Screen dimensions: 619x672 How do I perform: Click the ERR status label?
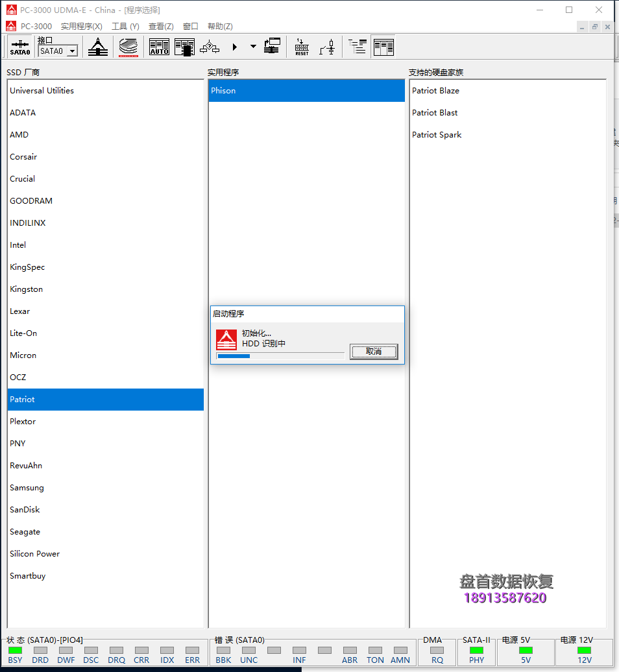pos(193,660)
